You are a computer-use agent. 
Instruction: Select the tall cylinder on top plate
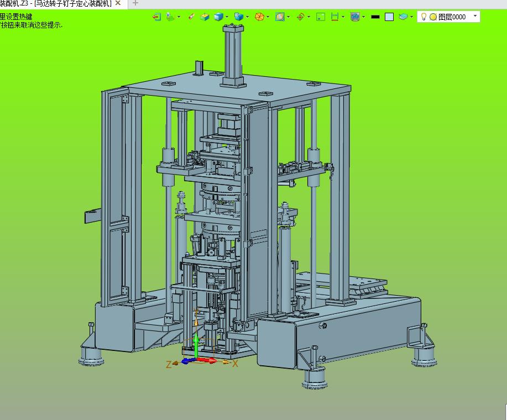coord(232,55)
